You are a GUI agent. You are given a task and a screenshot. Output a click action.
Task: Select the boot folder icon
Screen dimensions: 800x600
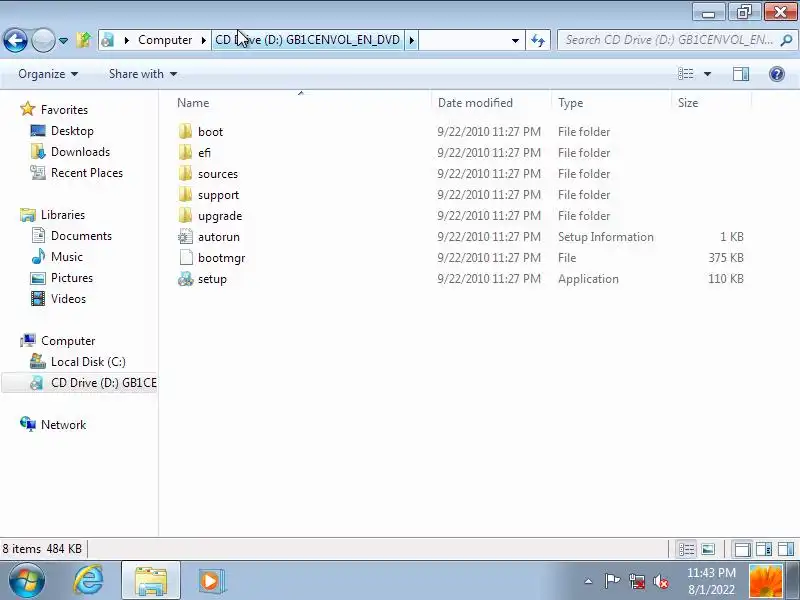click(186, 132)
